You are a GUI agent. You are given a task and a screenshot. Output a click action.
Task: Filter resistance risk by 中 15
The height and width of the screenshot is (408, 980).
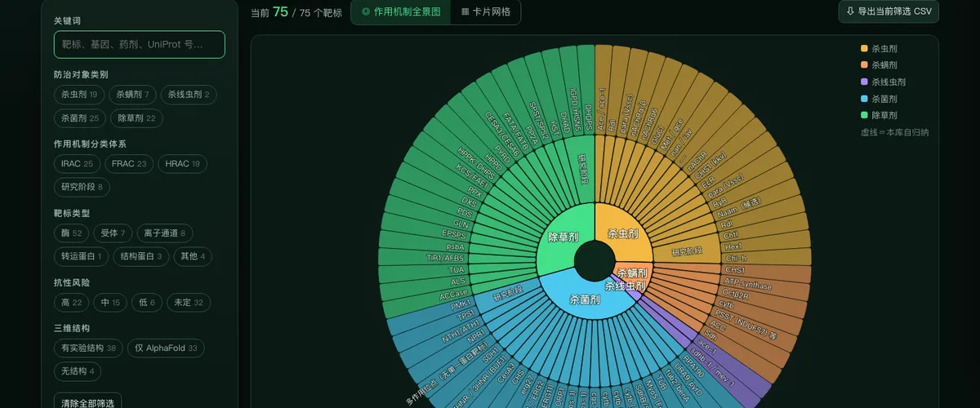coord(110,303)
